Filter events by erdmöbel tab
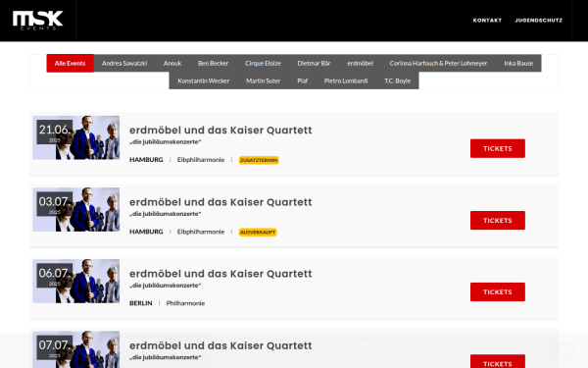588x368 pixels. click(x=360, y=63)
